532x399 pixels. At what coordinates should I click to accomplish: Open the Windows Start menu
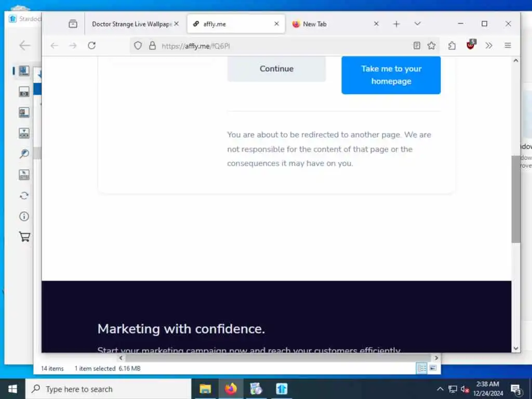(x=12, y=389)
